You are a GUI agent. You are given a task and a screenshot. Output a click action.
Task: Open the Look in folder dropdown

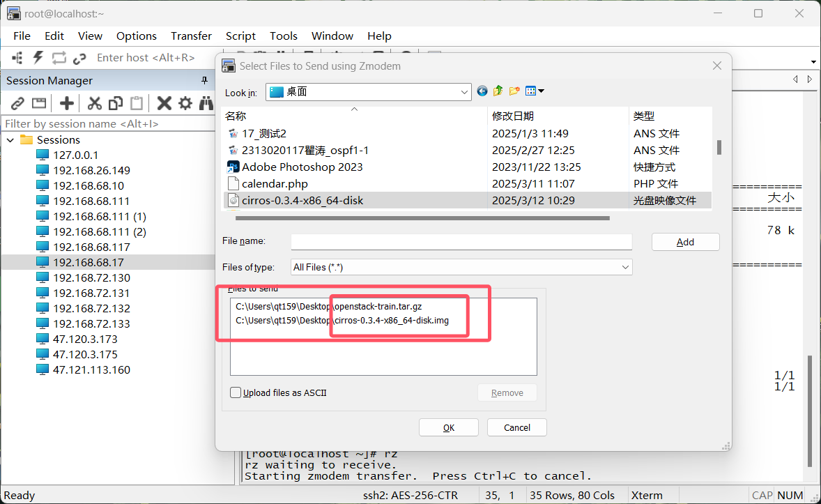(465, 92)
